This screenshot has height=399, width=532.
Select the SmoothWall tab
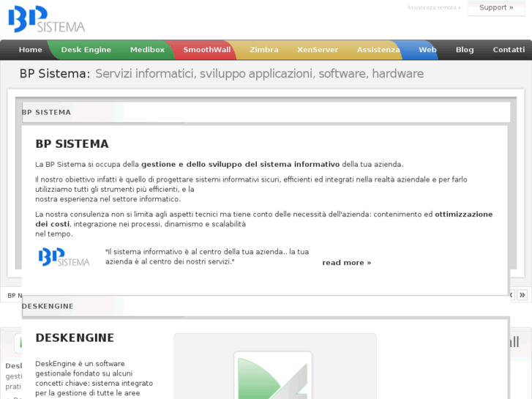(207, 50)
